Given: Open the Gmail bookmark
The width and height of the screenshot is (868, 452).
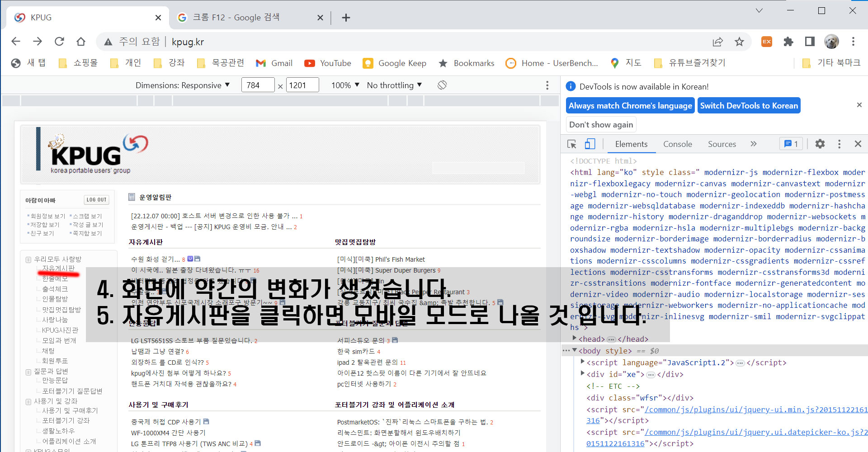Looking at the screenshot, I should click(x=274, y=63).
